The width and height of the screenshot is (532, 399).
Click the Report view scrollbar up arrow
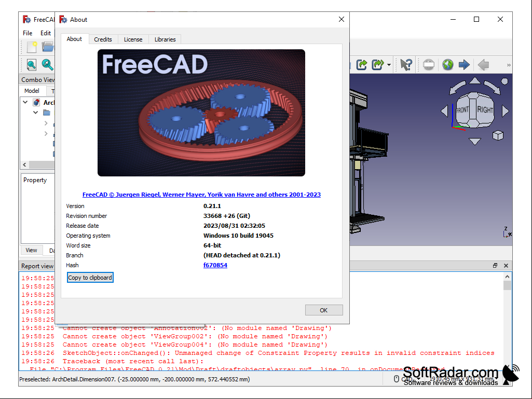click(x=507, y=277)
